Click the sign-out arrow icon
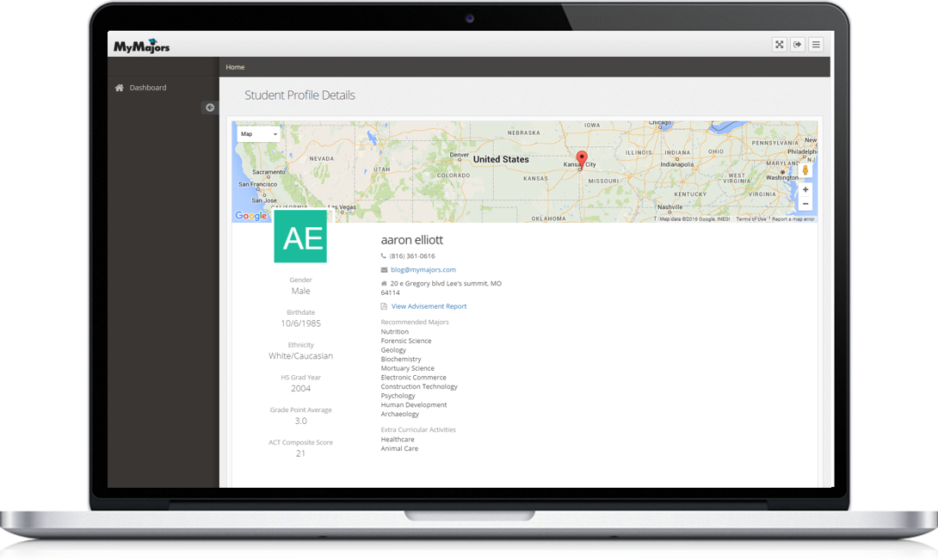938x560 pixels. pyautogui.click(x=798, y=45)
